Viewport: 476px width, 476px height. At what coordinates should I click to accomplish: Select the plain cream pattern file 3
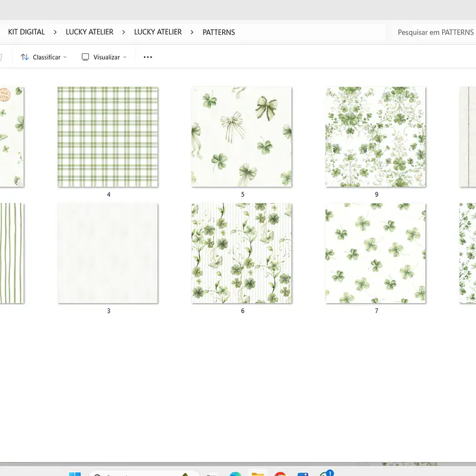click(x=108, y=253)
